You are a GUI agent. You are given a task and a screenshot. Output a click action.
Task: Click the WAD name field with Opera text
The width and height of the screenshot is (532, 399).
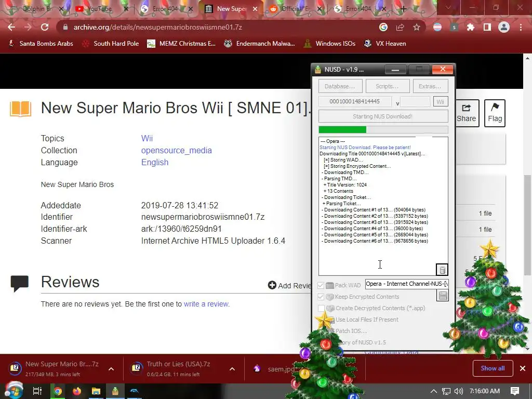[407, 284]
